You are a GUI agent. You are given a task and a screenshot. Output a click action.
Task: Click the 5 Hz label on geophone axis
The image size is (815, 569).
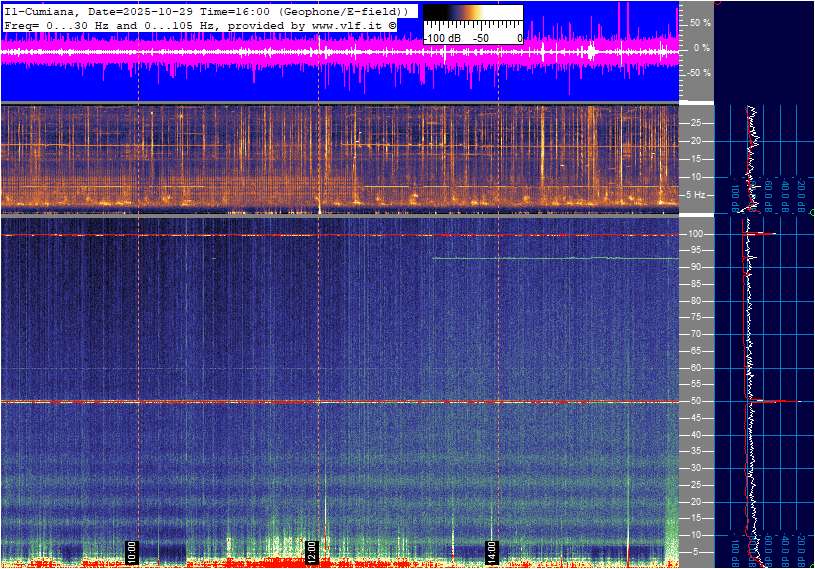pyautogui.click(x=697, y=194)
